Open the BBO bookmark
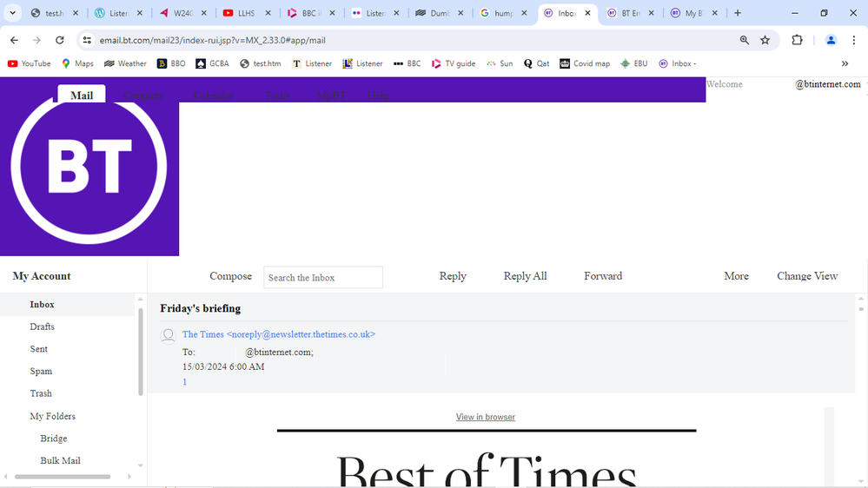Image resolution: width=868 pixels, height=488 pixels. coord(171,63)
